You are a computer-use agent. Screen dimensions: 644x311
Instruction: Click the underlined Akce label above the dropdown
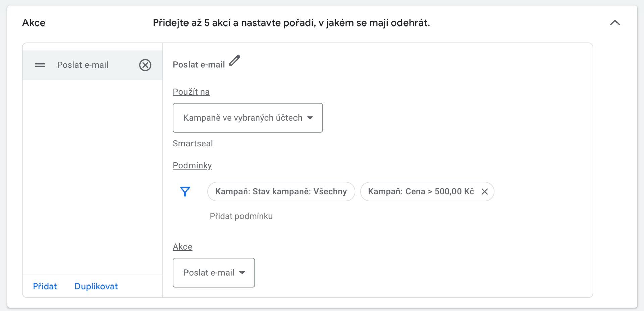point(182,247)
